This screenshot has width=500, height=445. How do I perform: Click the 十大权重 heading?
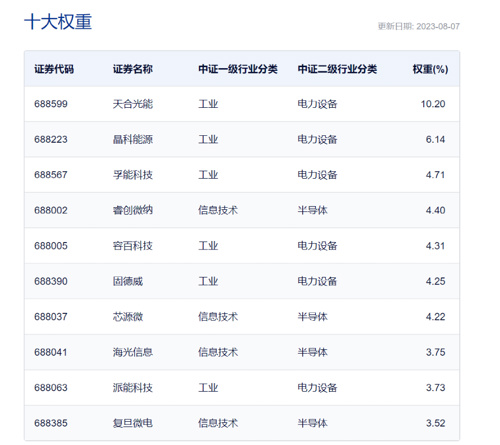click(x=58, y=22)
